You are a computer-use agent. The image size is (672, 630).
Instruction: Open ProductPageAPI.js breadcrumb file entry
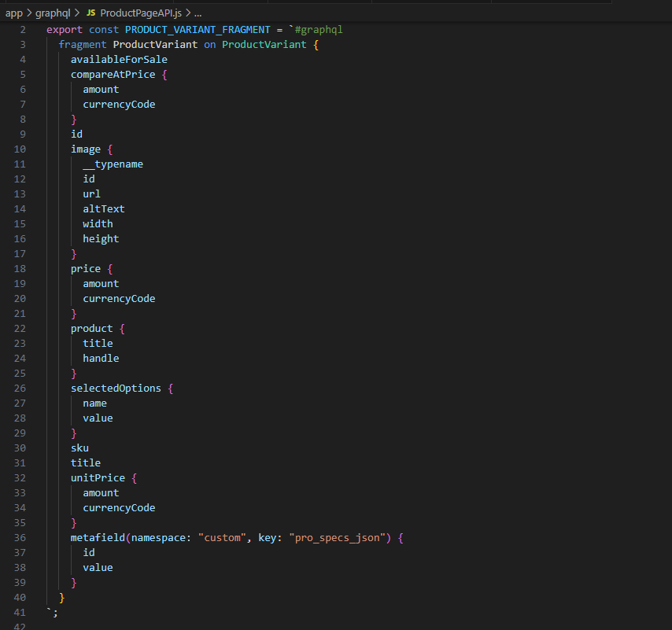[x=141, y=13]
